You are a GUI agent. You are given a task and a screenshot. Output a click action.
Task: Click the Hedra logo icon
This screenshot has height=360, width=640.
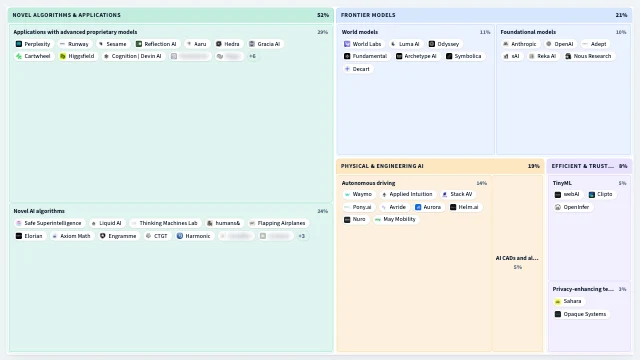point(219,44)
